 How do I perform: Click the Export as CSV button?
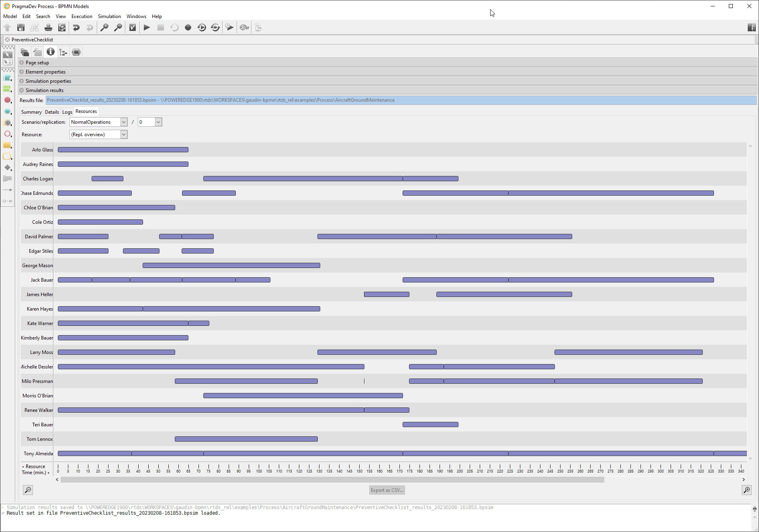[x=387, y=490]
